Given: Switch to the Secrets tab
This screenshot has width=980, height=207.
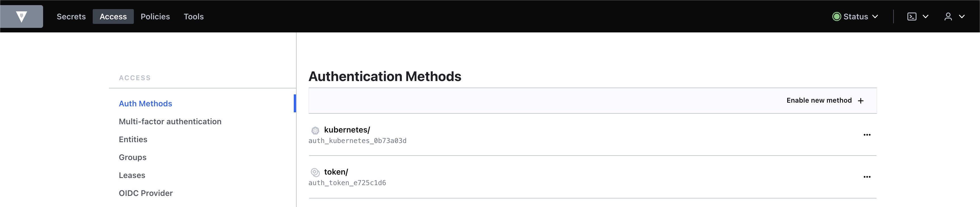Looking at the screenshot, I should click(71, 16).
